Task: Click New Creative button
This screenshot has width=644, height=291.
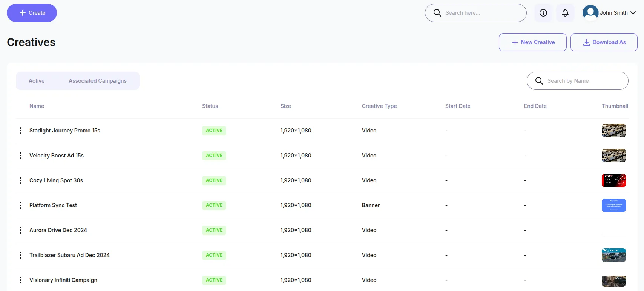Action: [x=533, y=42]
